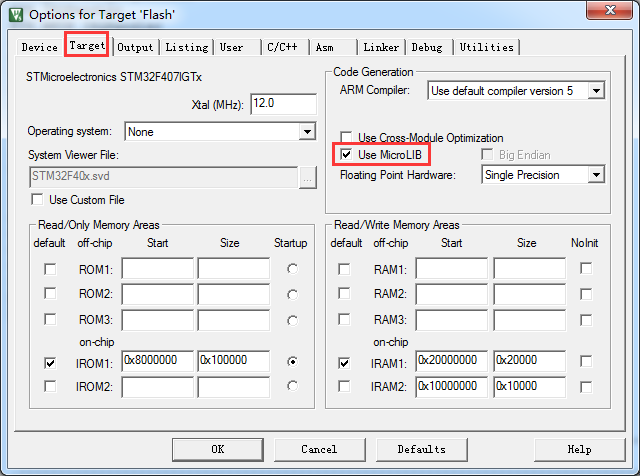Click the RAM1 Start field
The image size is (640, 476).
point(451,268)
